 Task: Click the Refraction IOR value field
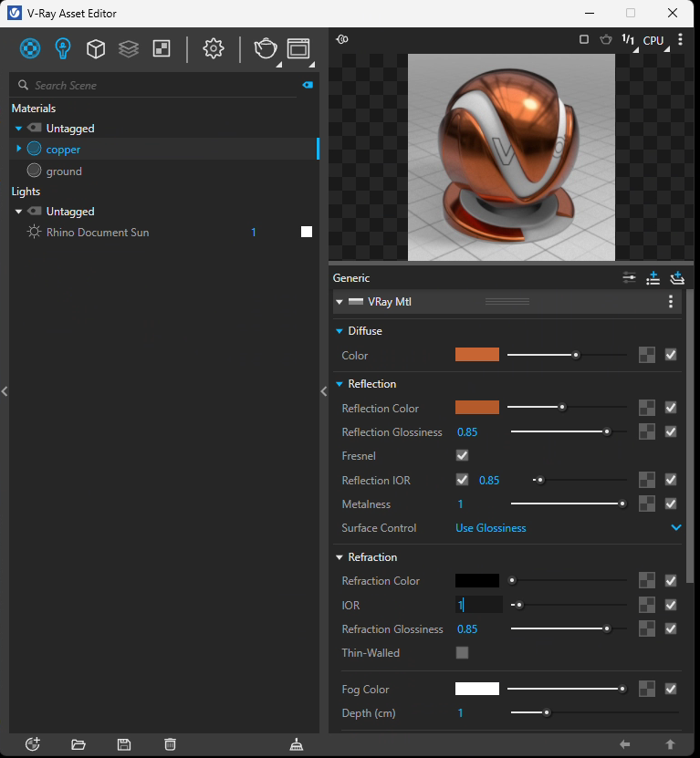479,605
